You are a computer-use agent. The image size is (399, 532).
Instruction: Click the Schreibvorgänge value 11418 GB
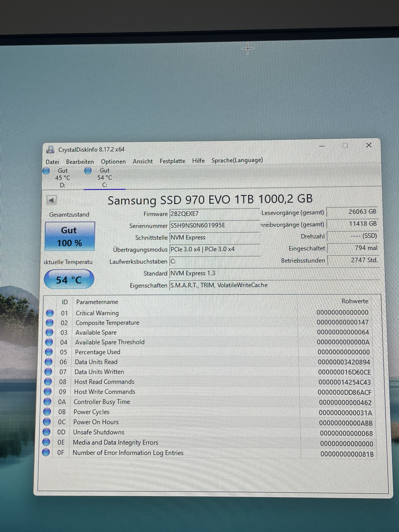coord(352,224)
